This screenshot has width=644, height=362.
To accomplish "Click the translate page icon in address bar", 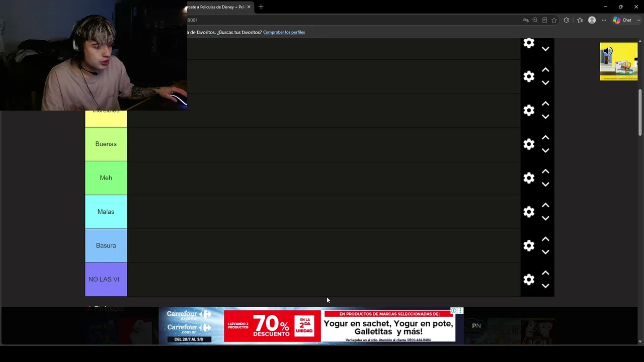I will click(526, 20).
